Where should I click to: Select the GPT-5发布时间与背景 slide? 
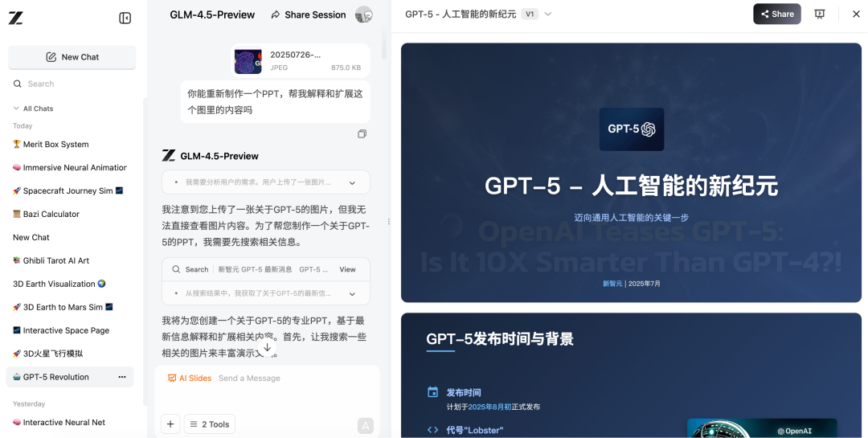631,375
